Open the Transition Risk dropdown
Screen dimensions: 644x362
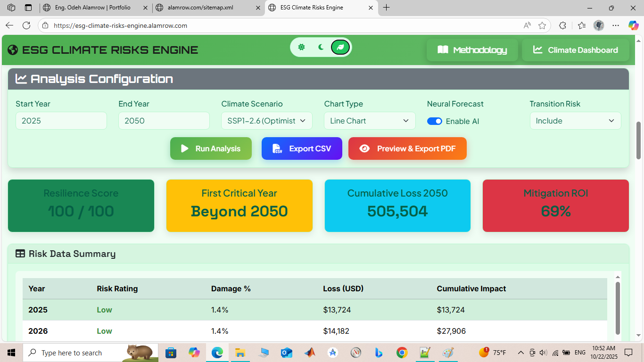coord(575,121)
